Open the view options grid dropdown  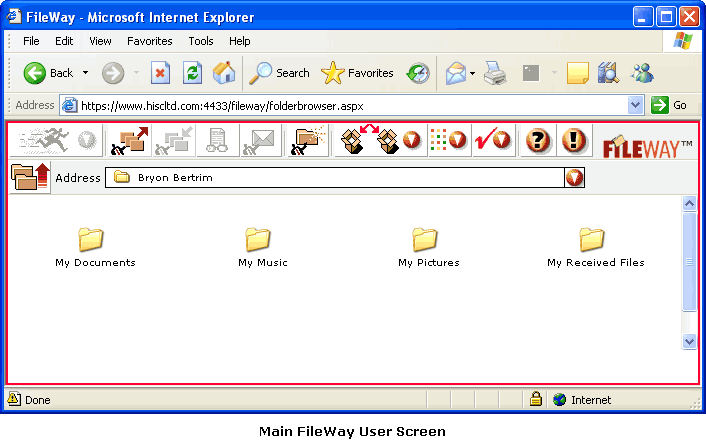(x=448, y=141)
